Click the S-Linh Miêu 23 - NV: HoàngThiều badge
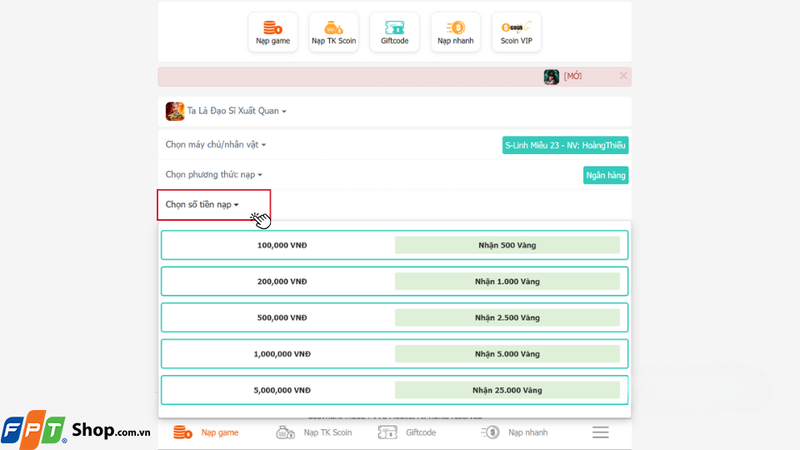This screenshot has height=450, width=800. (x=565, y=145)
